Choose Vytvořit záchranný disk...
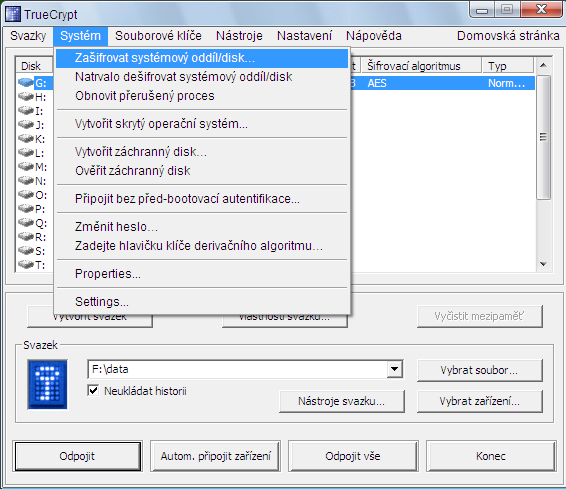This screenshot has height=489, width=566. [x=202, y=152]
